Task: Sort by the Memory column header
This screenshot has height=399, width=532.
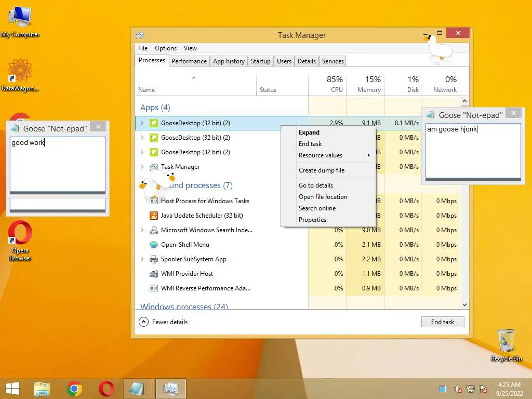Action: 365,84
